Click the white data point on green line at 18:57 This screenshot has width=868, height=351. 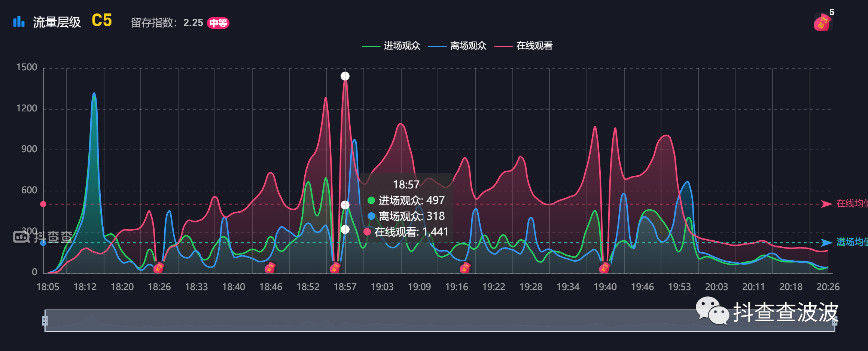coord(345,205)
